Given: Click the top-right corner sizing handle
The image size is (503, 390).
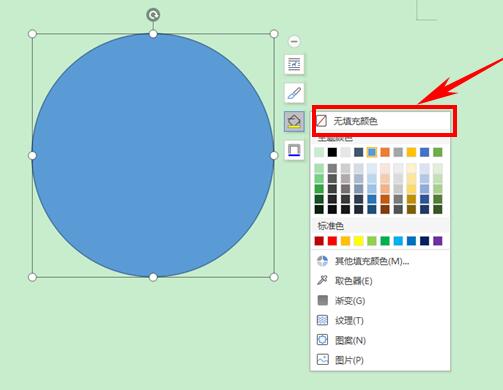Looking at the screenshot, I should pyautogui.click(x=274, y=34).
